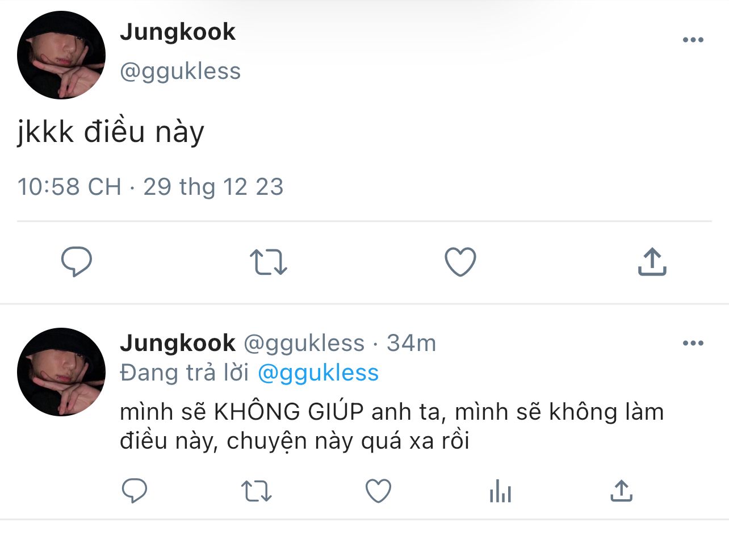This screenshot has height=560, width=729.
Task: Open more options on the main tweet
Action: 693,40
